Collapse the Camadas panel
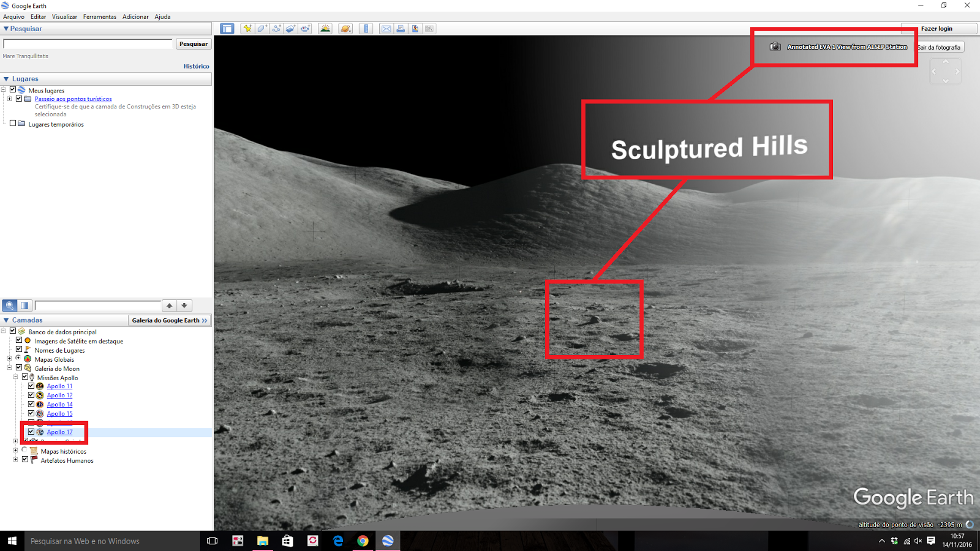 click(x=6, y=320)
